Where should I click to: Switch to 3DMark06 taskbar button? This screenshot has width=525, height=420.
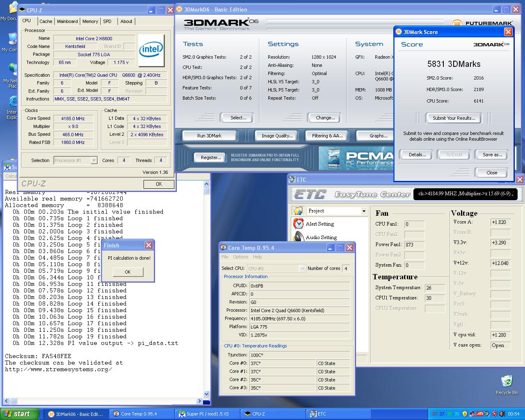coord(76,414)
